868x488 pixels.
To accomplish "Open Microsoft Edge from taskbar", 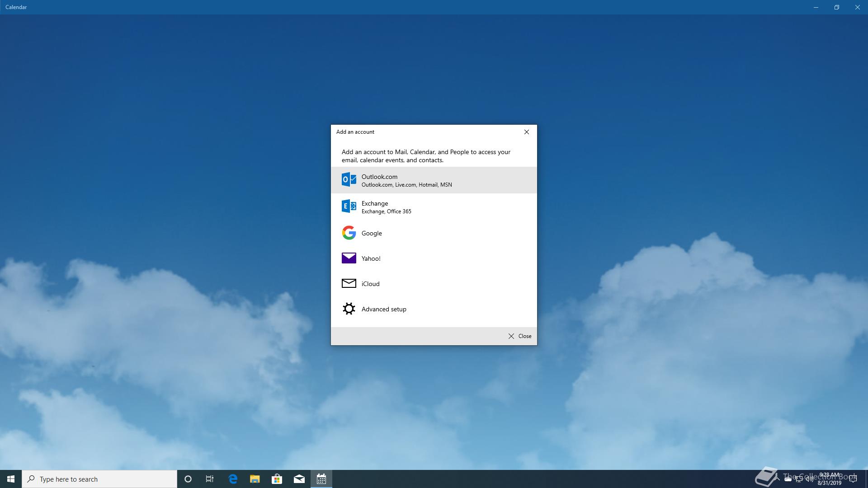I will click(x=233, y=479).
